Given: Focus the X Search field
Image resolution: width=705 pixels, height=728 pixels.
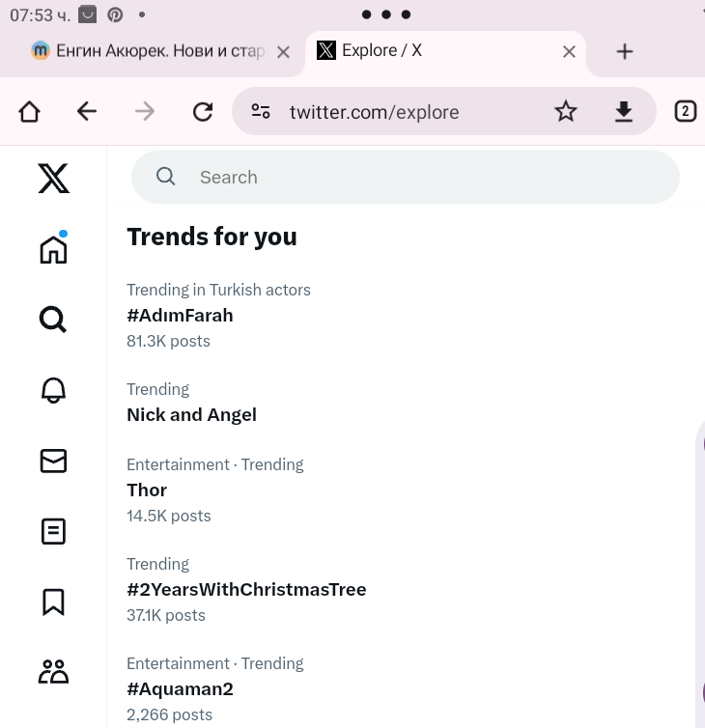Looking at the screenshot, I should click(406, 177).
